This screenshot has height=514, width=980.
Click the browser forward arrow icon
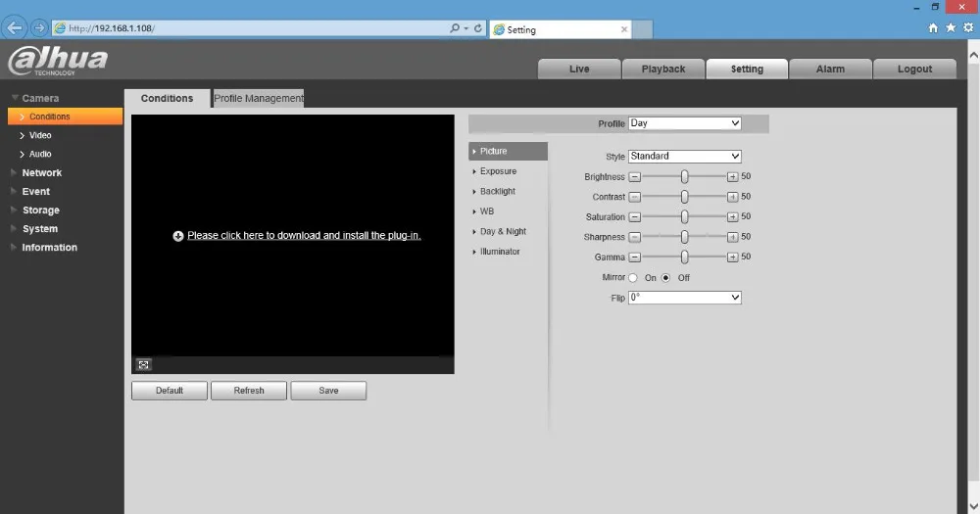pyautogui.click(x=39, y=28)
